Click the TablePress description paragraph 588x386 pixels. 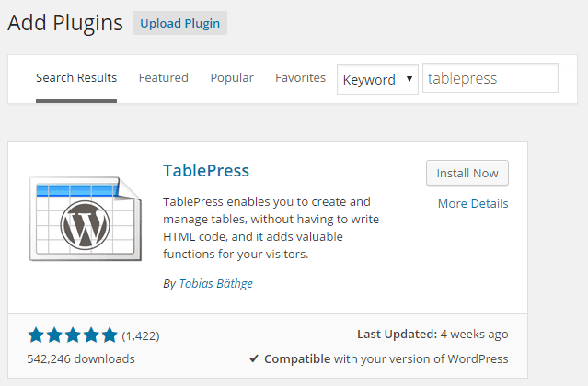click(271, 228)
